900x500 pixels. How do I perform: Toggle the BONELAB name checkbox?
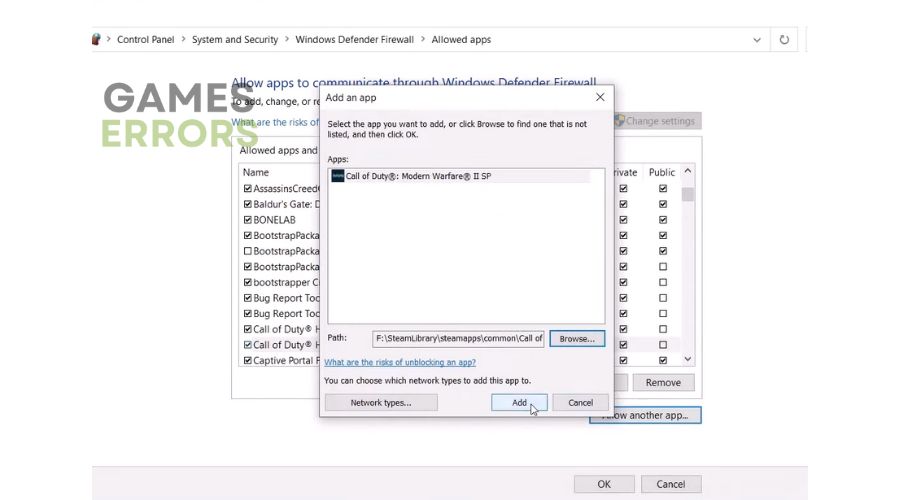click(x=247, y=220)
